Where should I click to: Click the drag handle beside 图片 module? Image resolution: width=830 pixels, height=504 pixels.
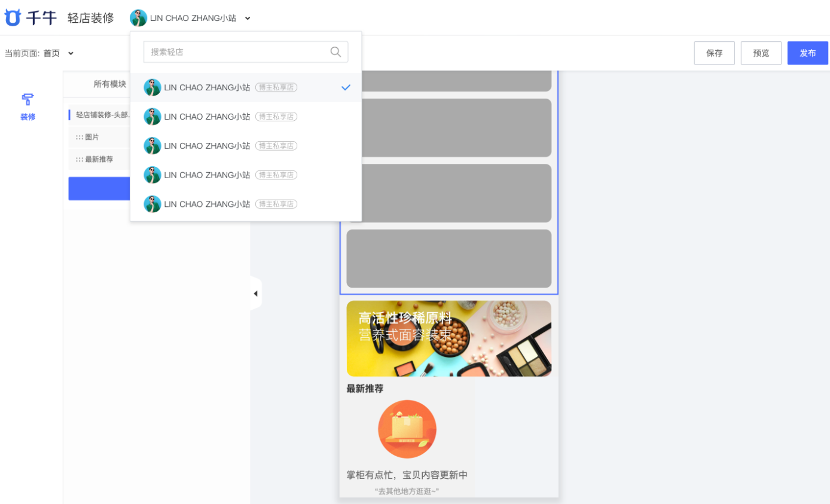tap(79, 138)
